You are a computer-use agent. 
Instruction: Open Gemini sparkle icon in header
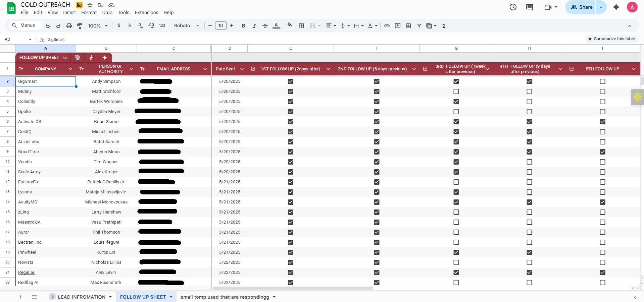coord(616,7)
